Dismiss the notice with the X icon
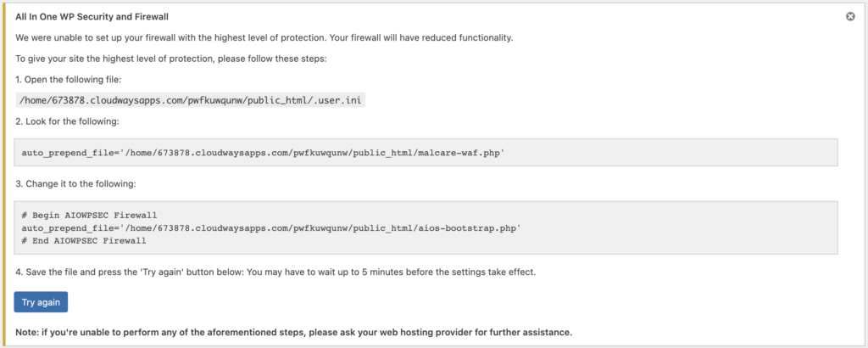This screenshot has width=868, height=348. (x=850, y=17)
